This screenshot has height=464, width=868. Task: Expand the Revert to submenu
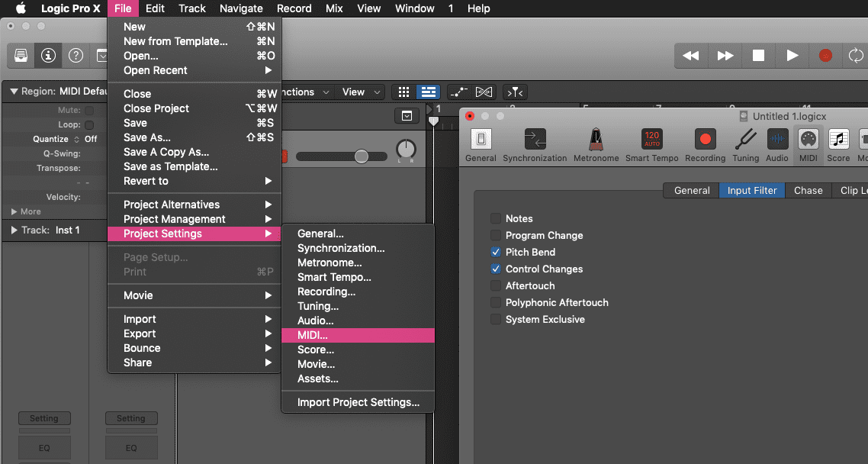tap(194, 181)
